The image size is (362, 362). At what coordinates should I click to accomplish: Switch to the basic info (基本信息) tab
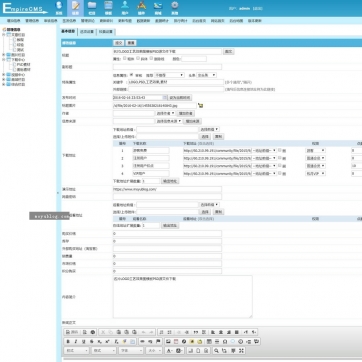pos(68,32)
